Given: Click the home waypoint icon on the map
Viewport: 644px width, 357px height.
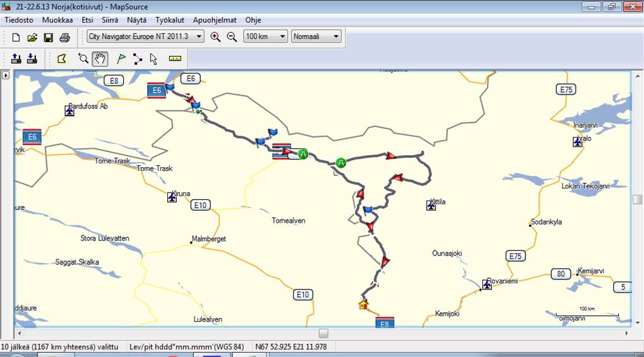Looking at the screenshot, I should [x=364, y=305].
